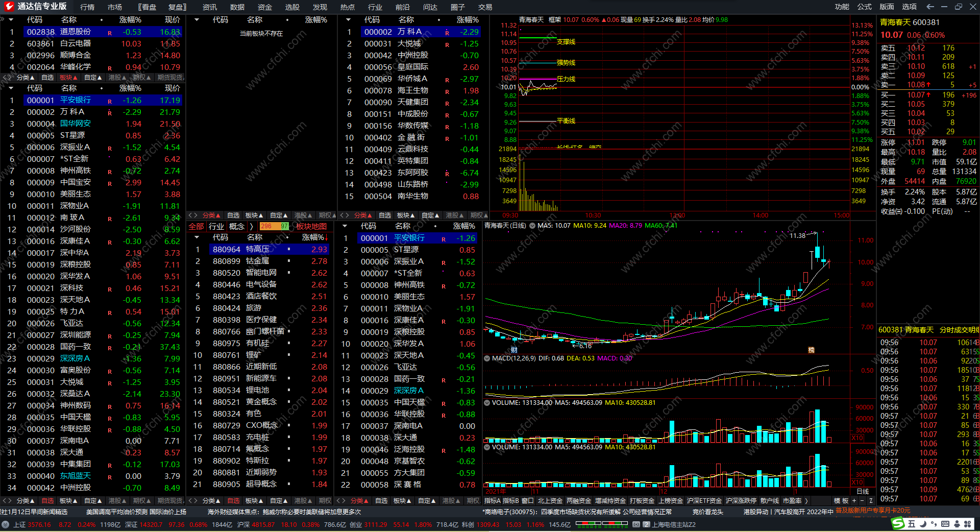
Task: Open the Sogou input method S icon
Action: click(897, 524)
